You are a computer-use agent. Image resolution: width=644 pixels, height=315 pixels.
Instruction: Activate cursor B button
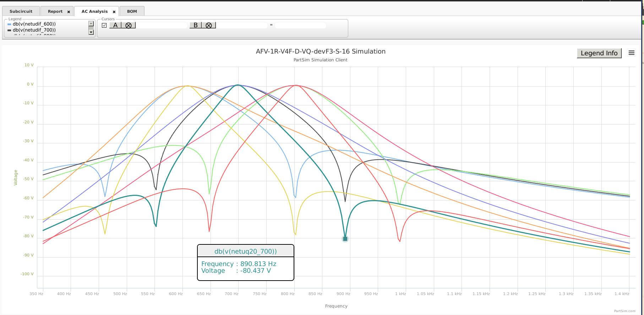(x=196, y=25)
